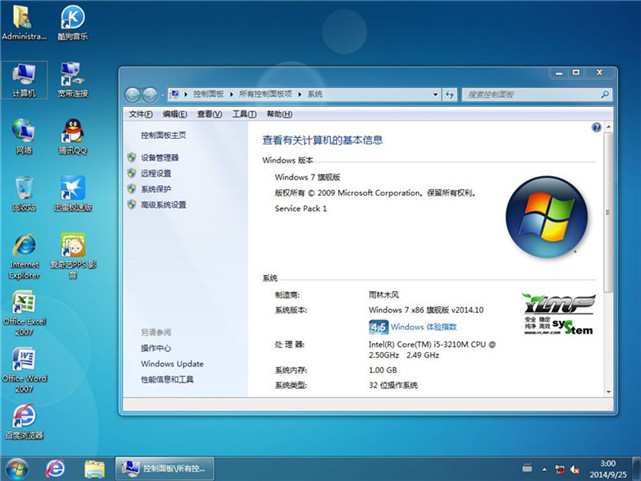Click the blue help question mark icon
This screenshot has height=481, width=641.
click(x=596, y=128)
